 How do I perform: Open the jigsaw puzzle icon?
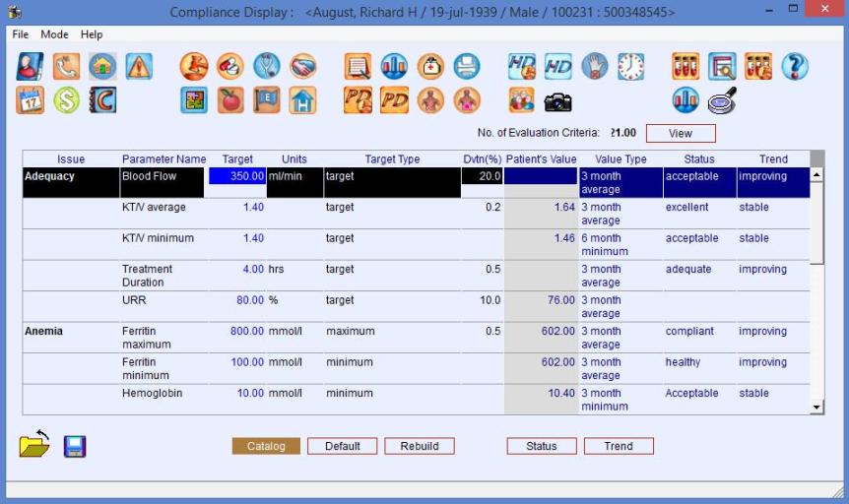[194, 100]
